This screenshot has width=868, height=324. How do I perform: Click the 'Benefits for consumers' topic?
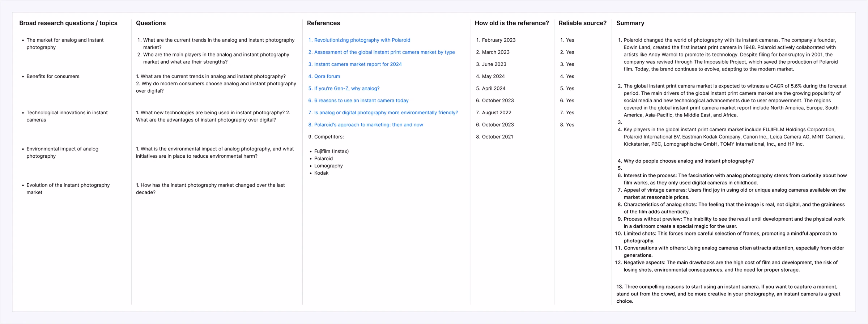click(x=53, y=76)
